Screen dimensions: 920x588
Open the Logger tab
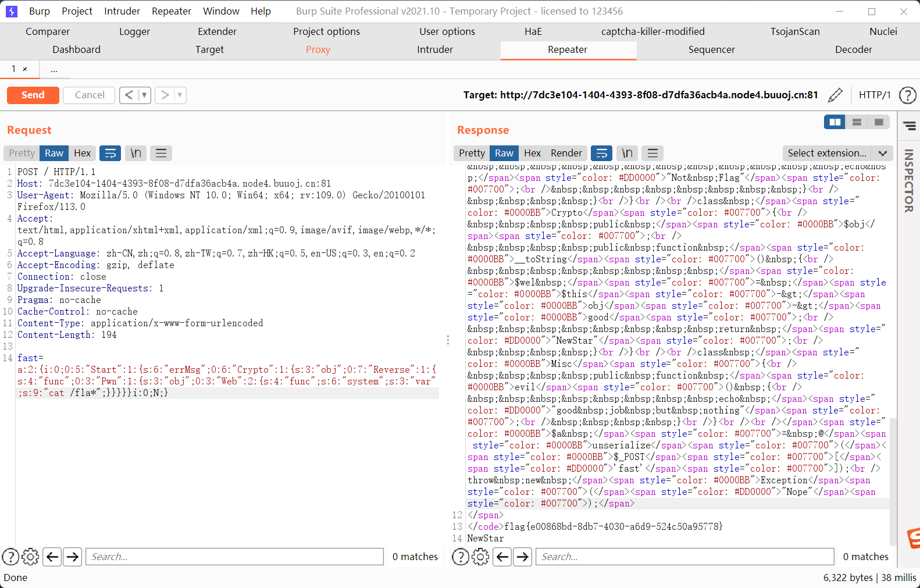click(x=134, y=31)
